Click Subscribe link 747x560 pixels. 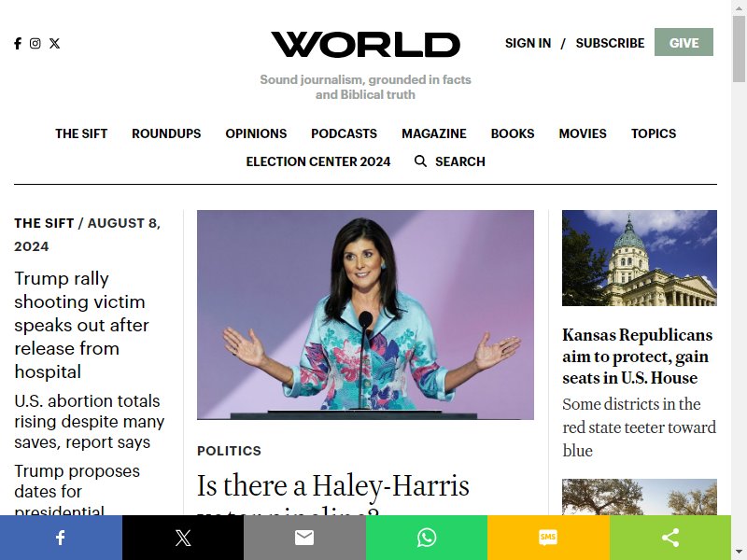coord(610,43)
